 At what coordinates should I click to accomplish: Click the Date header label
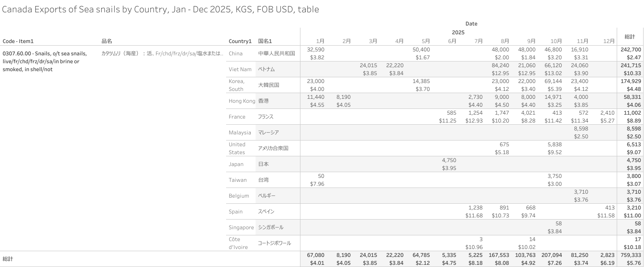click(x=471, y=24)
